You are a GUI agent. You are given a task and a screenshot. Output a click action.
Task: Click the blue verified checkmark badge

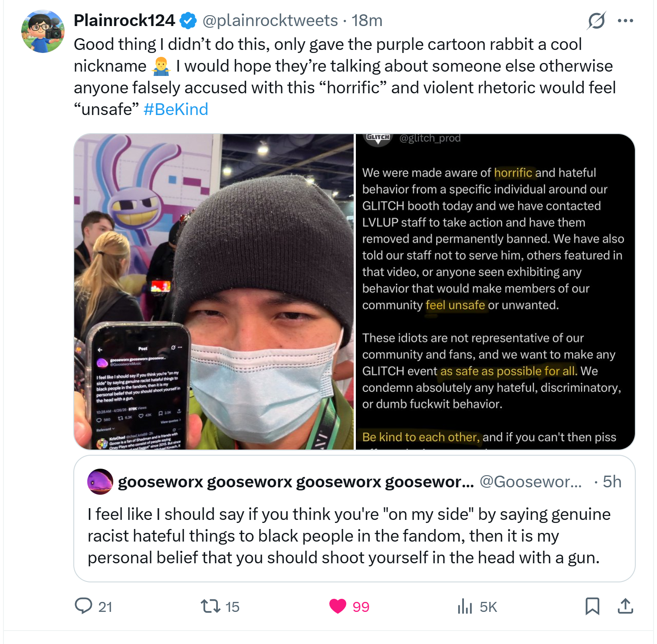click(x=188, y=20)
